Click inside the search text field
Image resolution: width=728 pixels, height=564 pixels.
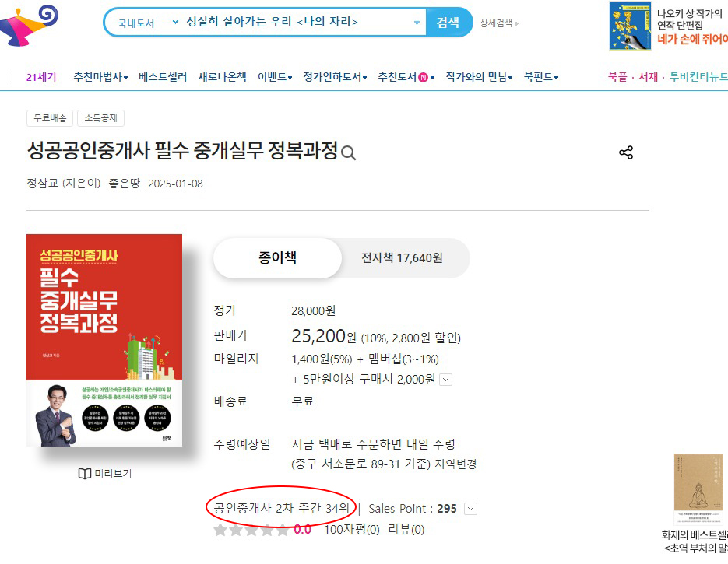click(297, 23)
